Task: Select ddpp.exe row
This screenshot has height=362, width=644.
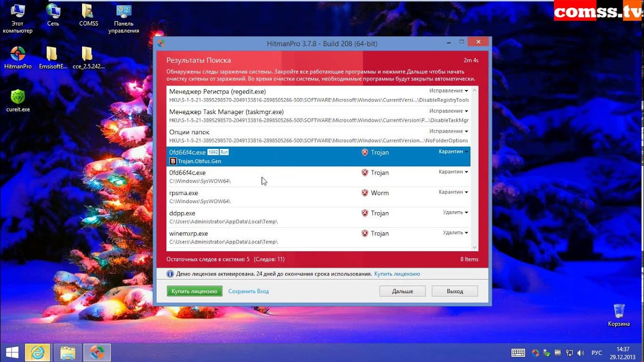Action: click(x=318, y=217)
